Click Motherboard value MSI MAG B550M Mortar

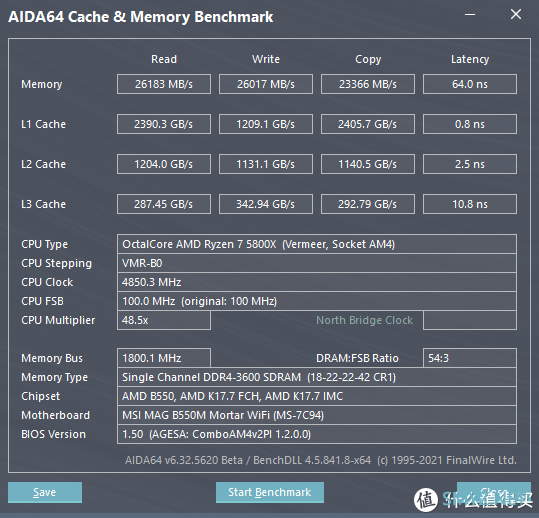click(x=317, y=415)
